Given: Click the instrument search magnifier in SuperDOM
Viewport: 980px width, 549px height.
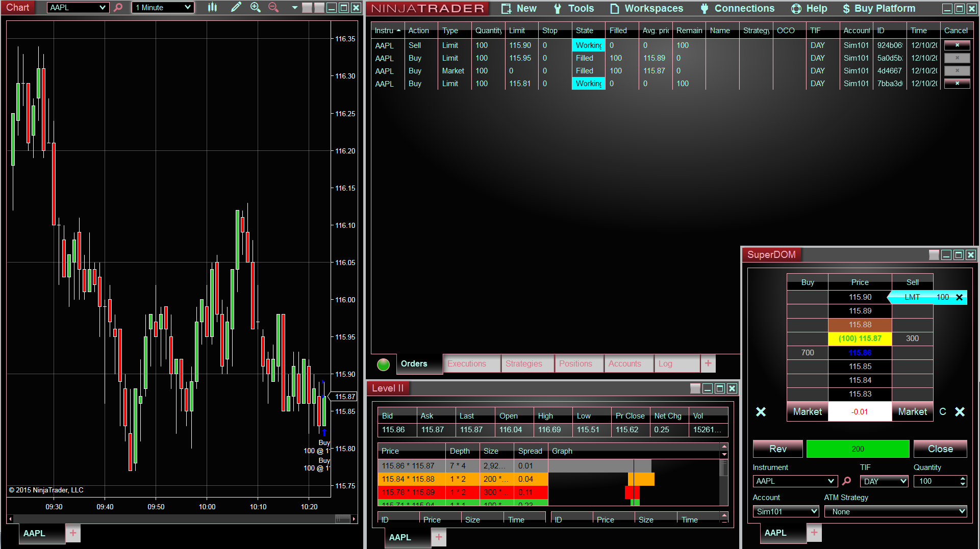Looking at the screenshot, I should pyautogui.click(x=847, y=481).
